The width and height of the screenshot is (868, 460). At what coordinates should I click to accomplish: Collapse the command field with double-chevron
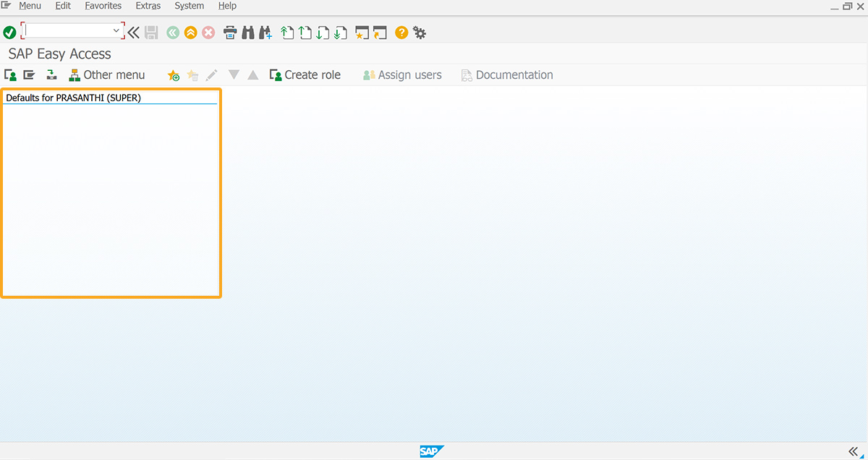(134, 33)
